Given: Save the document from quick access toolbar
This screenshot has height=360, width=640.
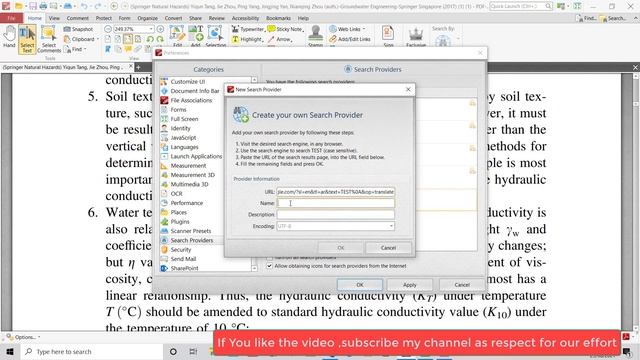Looking at the screenshot, I should coord(33,6).
